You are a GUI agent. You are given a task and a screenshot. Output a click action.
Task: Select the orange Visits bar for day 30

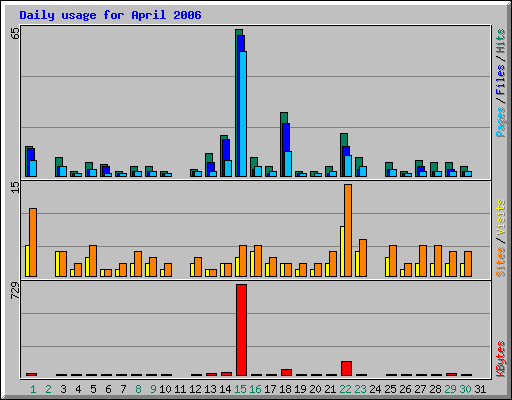[468, 264]
